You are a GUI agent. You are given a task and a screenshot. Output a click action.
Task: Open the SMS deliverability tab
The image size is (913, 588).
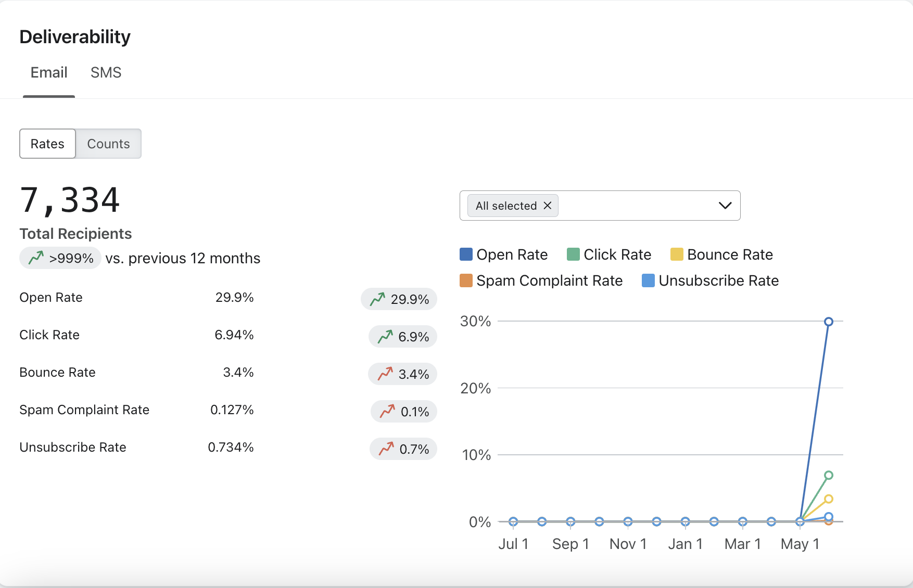[x=106, y=72]
